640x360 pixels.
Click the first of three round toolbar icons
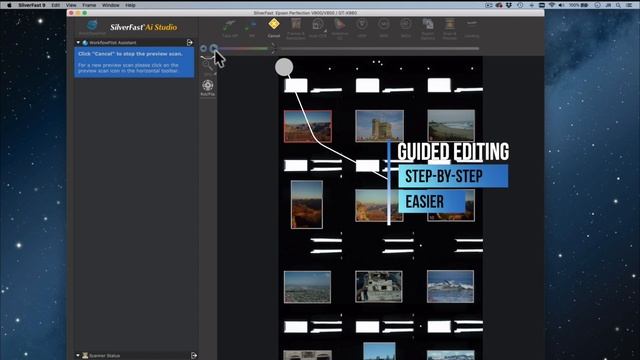tap(362, 24)
